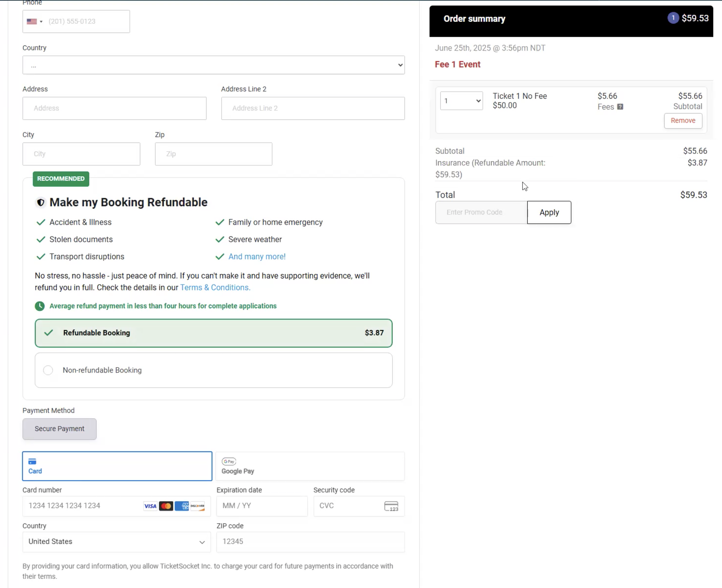Click the cart count badge in Order summary
The width and height of the screenshot is (722, 588).
click(x=673, y=18)
